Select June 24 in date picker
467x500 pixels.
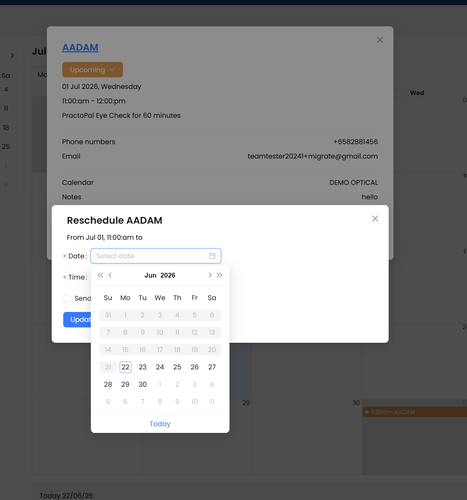[160, 367]
